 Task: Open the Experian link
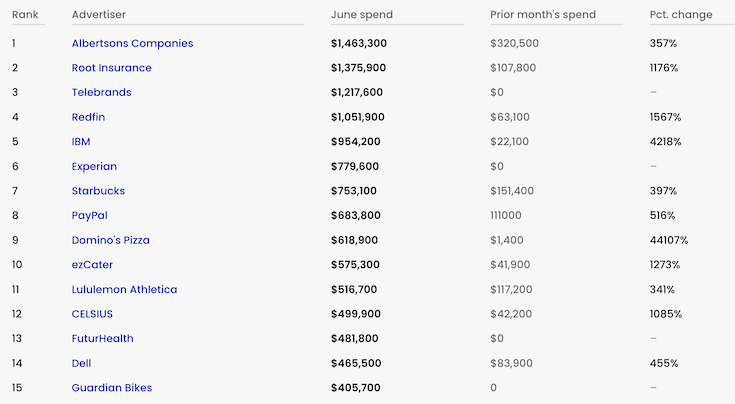pos(94,166)
